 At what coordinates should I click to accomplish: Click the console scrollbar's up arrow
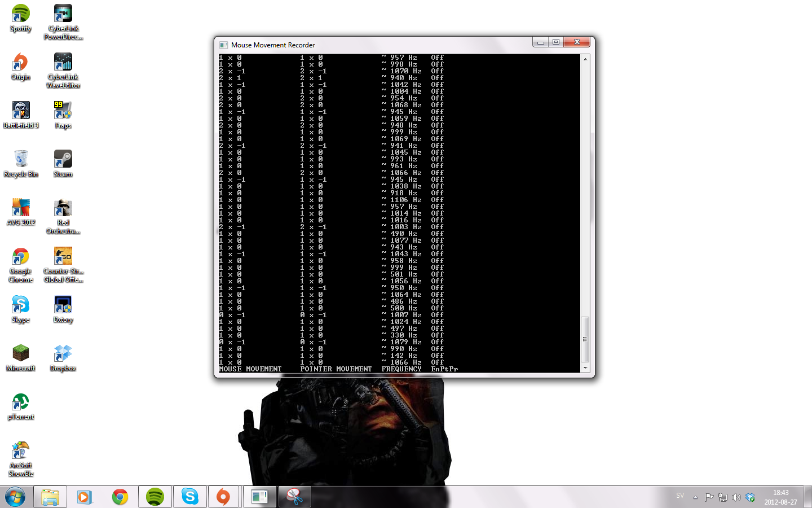pyautogui.click(x=585, y=59)
